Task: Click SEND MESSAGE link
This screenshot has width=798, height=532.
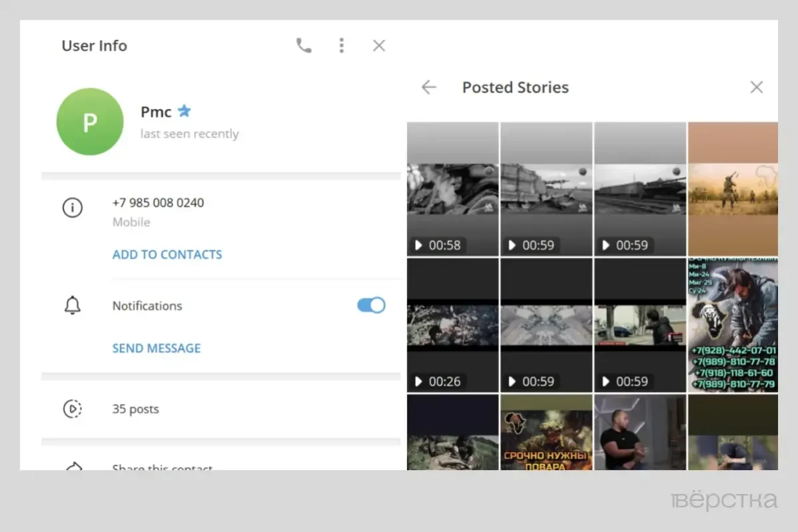Action: (157, 348)
